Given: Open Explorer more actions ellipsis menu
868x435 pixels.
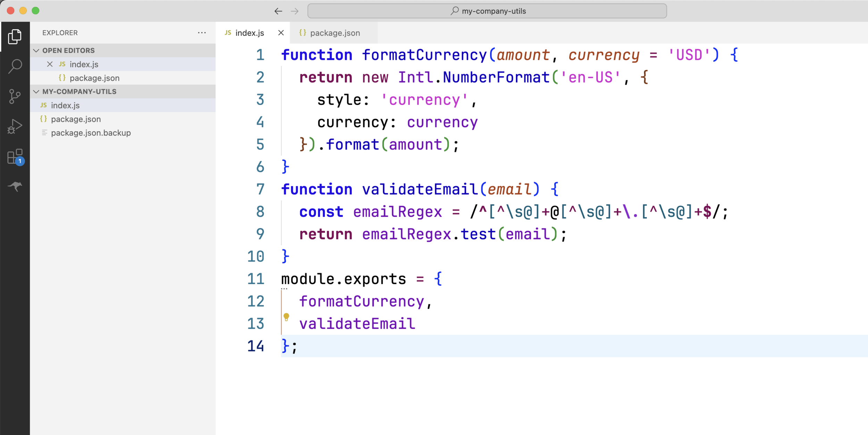Looking at the screenshot, I should 202,33.
